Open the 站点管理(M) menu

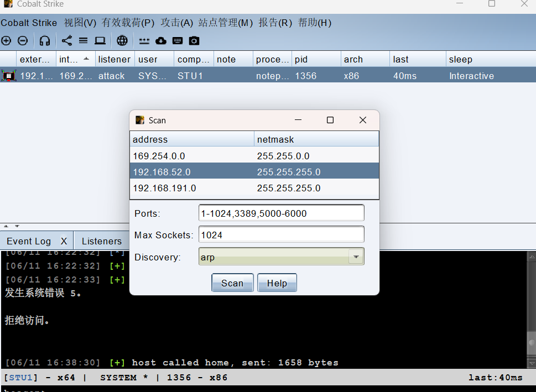point(226,23)
